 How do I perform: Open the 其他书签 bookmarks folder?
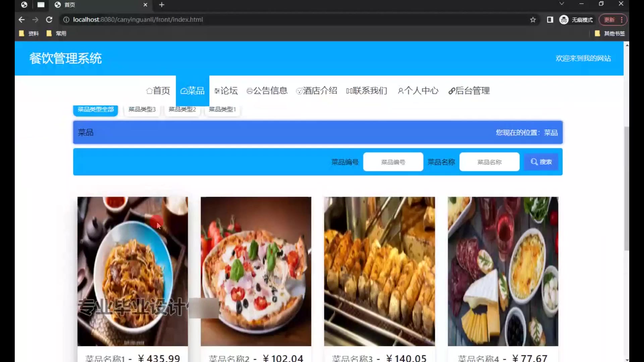pos(610,34)
